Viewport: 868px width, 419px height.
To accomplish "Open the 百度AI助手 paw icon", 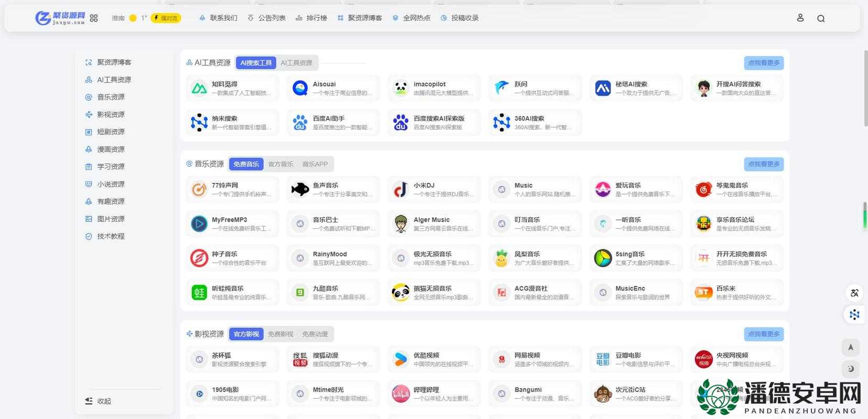I will [x=300, y=123].
